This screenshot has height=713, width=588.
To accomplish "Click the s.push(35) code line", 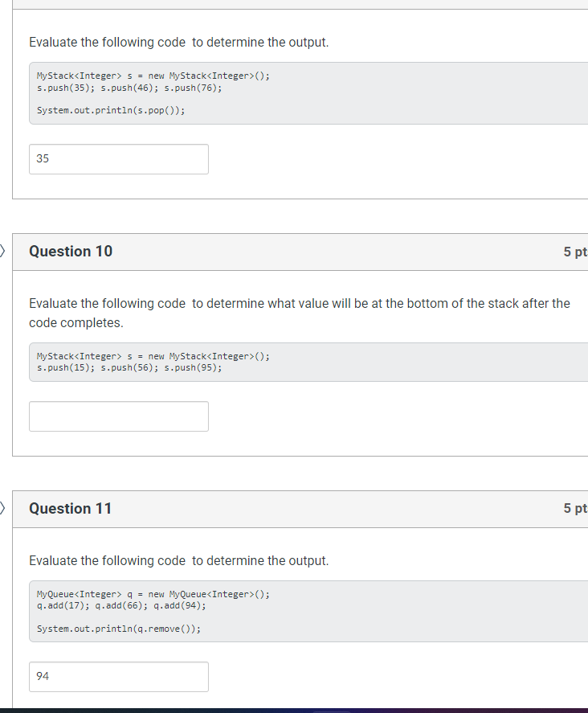I will 129,88.
